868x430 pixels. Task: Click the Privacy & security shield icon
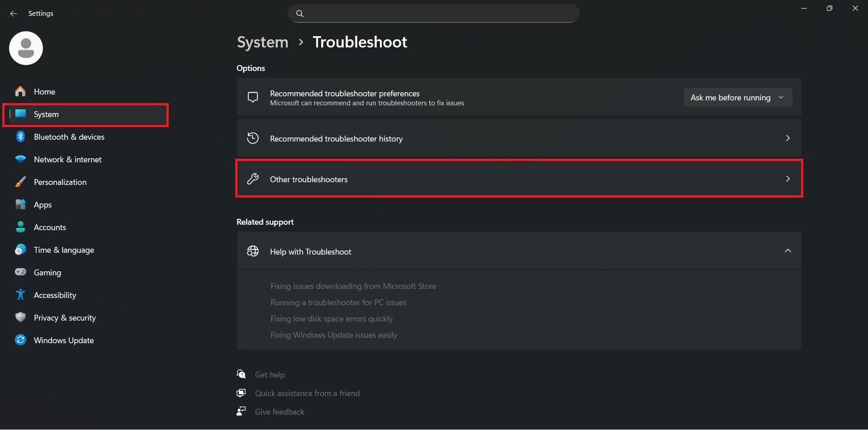20,317
